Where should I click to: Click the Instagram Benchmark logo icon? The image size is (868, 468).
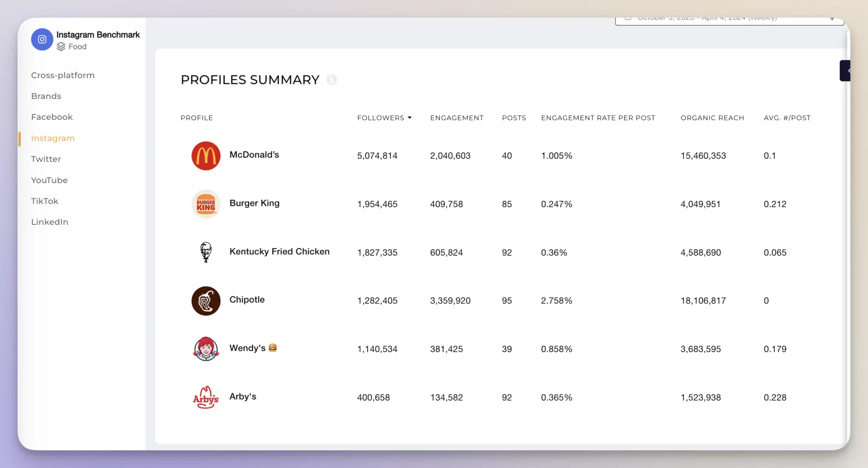(42, 40)
